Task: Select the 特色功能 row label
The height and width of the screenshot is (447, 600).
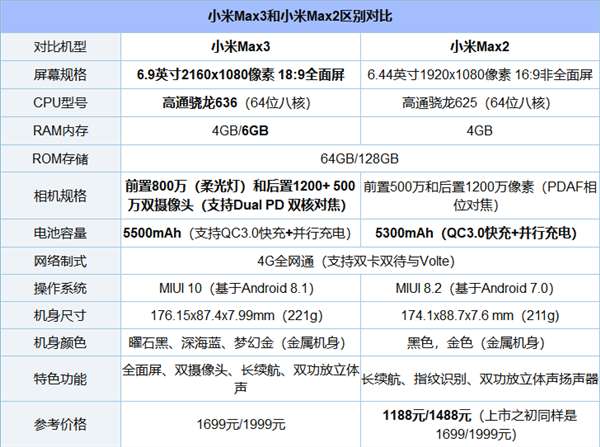Action: (x=60, y=379)
